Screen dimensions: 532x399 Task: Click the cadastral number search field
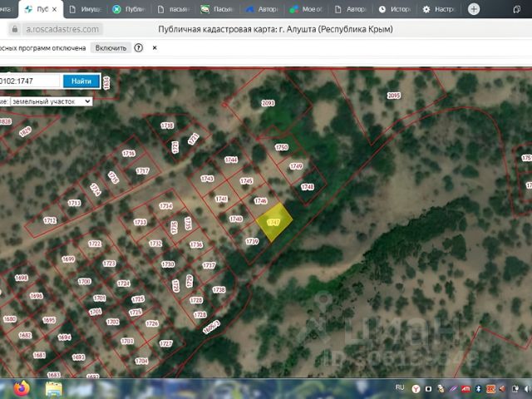click(30, 81)
